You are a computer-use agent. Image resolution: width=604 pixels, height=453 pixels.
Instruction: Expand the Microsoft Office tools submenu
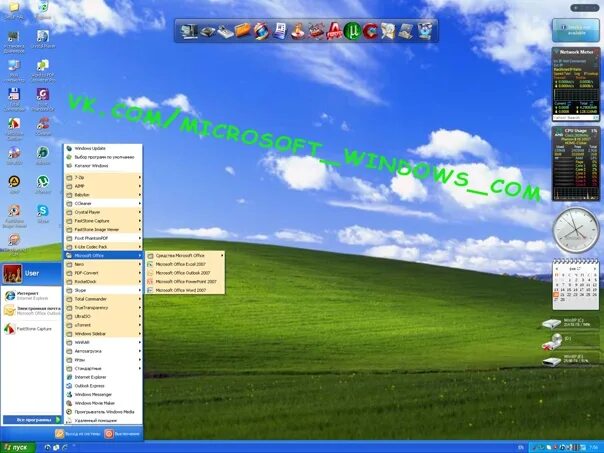(185, 255)
